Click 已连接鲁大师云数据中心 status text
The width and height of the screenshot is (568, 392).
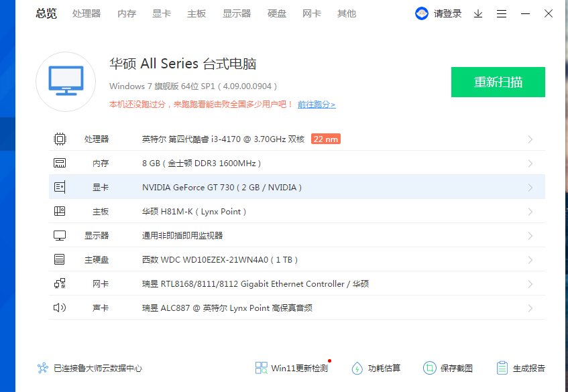pos(98,369)
